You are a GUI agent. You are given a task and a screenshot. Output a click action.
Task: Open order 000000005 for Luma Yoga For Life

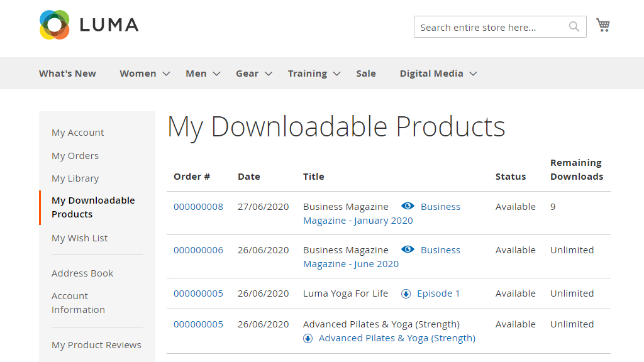198,293
